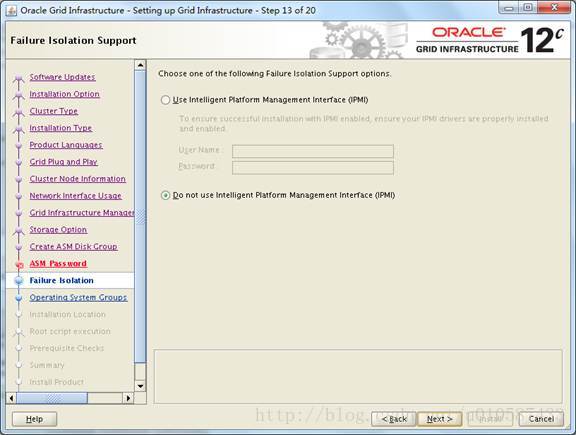The width and height of the screenshot is (576, 435).
Task: Open Cluster Node Information step
Action: pos(78,179)
